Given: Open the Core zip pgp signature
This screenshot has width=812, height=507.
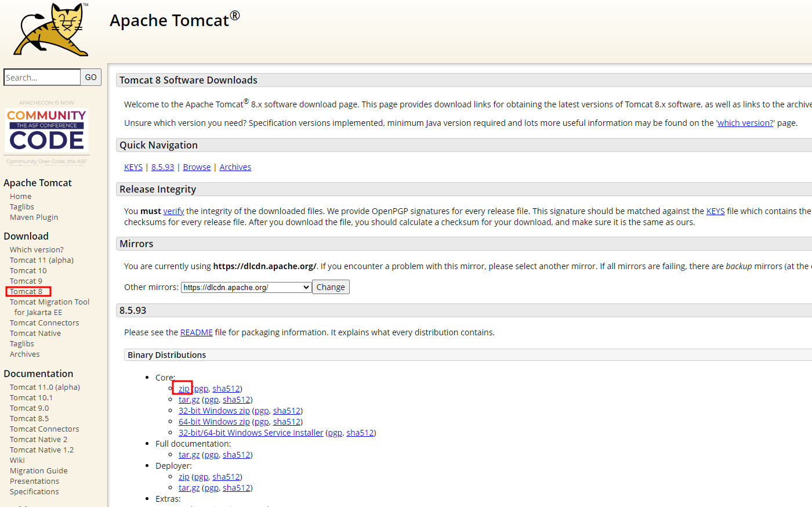Looking at the screenshot, I should tap(201, 389).
